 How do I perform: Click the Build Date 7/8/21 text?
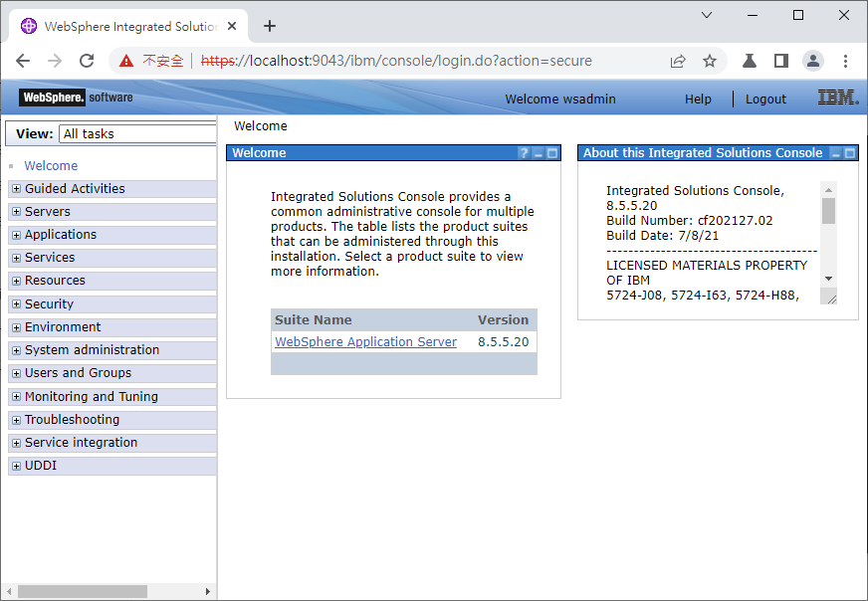[x=662, y=235]
